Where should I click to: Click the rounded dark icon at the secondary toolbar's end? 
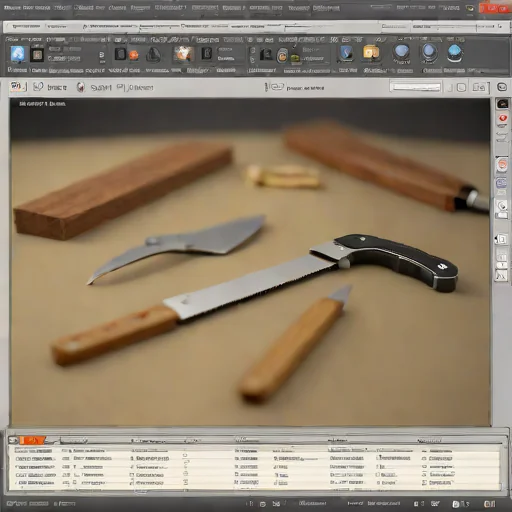[x=502, y=87]
